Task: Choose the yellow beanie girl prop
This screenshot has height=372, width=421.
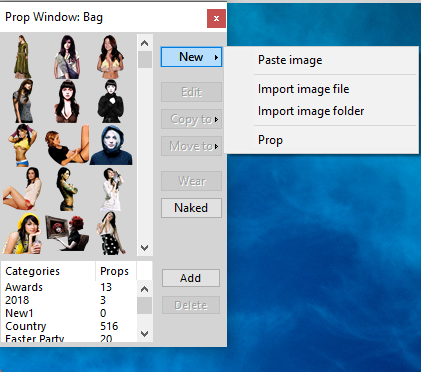Action: pos(22,234)
